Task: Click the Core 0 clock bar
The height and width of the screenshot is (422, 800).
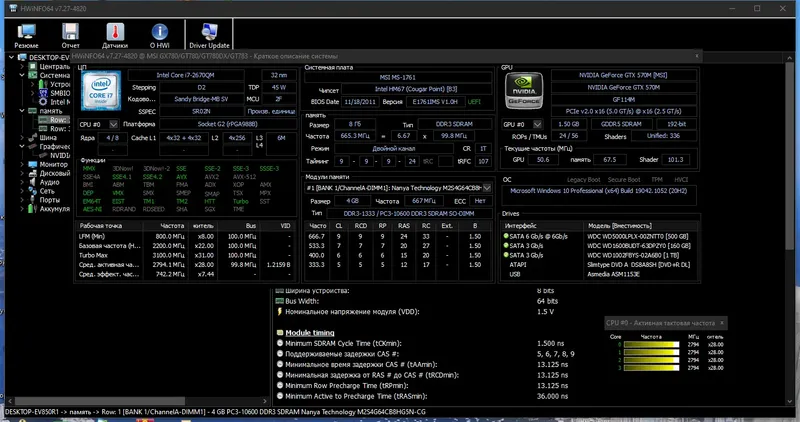Action: tap(652, 344)
